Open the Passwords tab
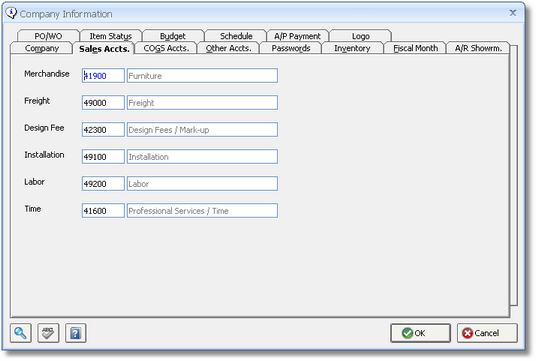The height and width of the screenshot is (361, 536). click(291, 48)
